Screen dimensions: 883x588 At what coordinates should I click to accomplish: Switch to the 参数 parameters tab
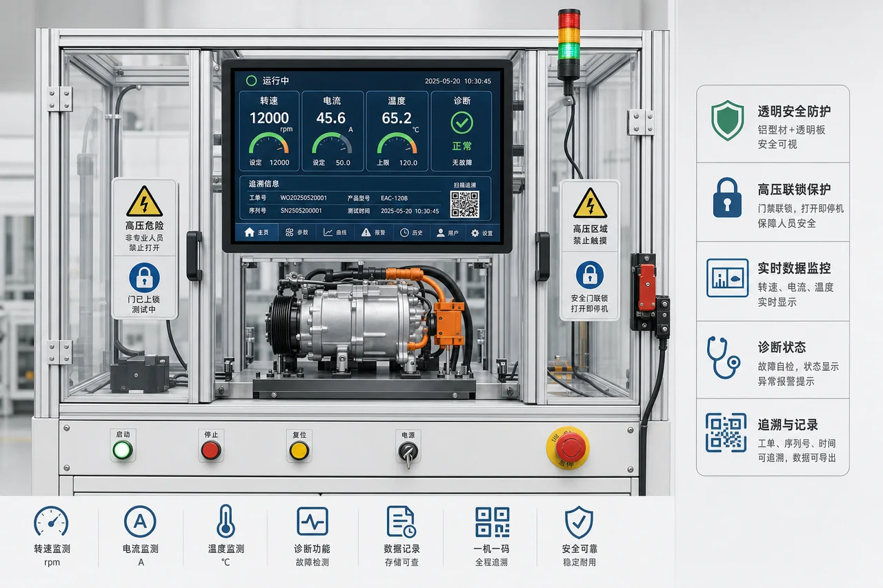297,233
